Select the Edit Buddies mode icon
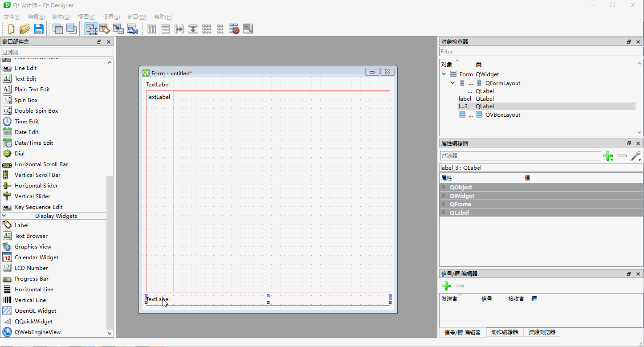The image size is (644, 347). click(x=118, y=29)
